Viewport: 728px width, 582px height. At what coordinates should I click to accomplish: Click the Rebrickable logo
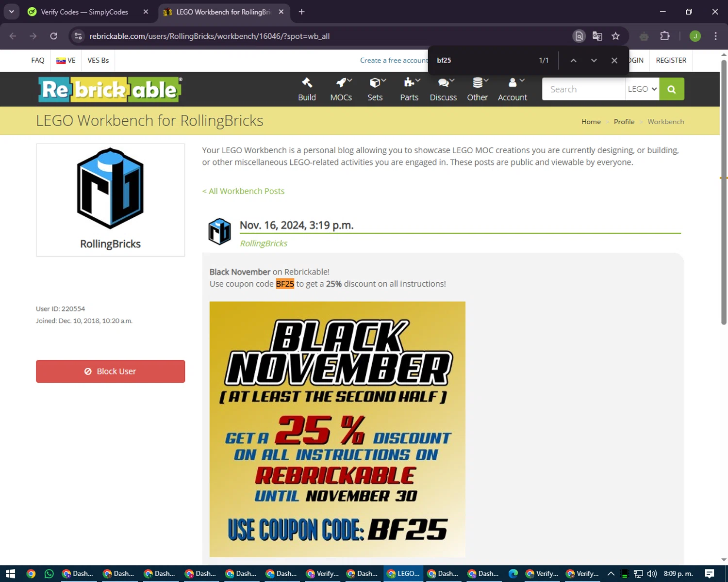110,89
